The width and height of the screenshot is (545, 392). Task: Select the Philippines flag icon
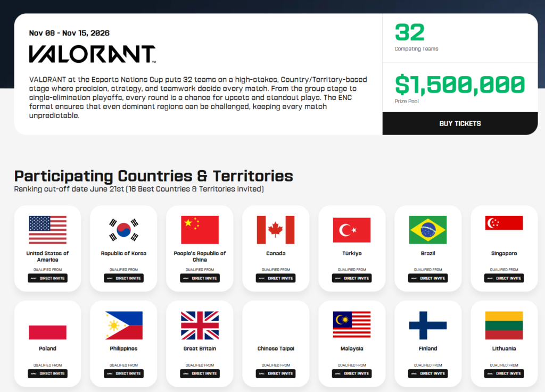point(123,326)
